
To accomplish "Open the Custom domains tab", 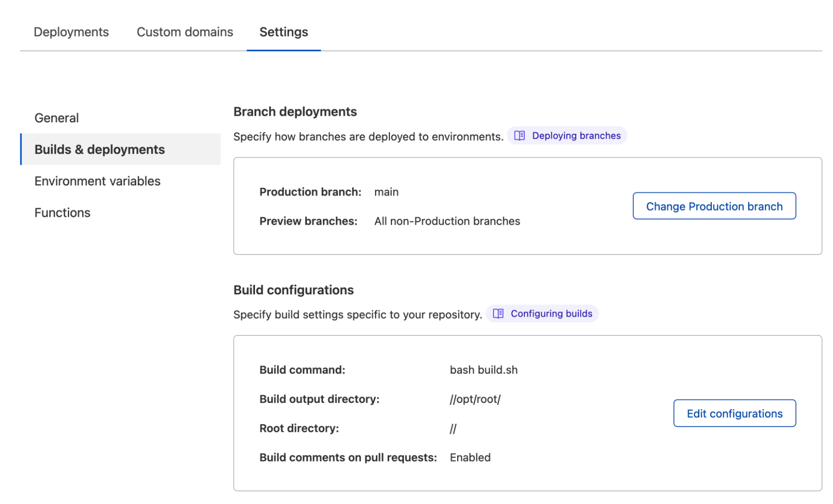I will (x=185, y=32).
